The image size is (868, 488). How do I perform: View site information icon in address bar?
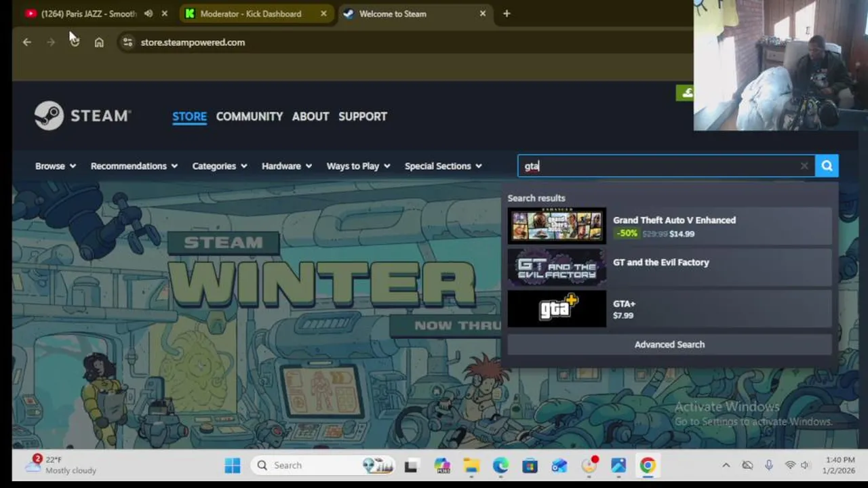coord(127,42)
